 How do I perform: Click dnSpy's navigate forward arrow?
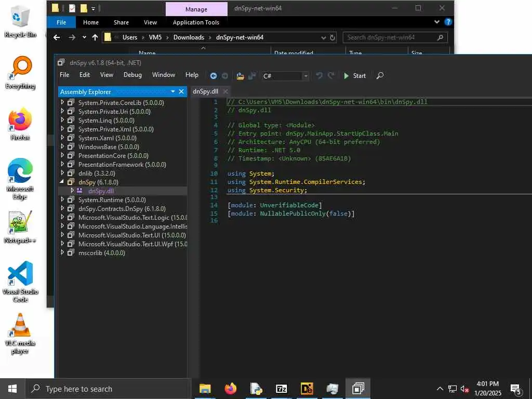[224, 76]
